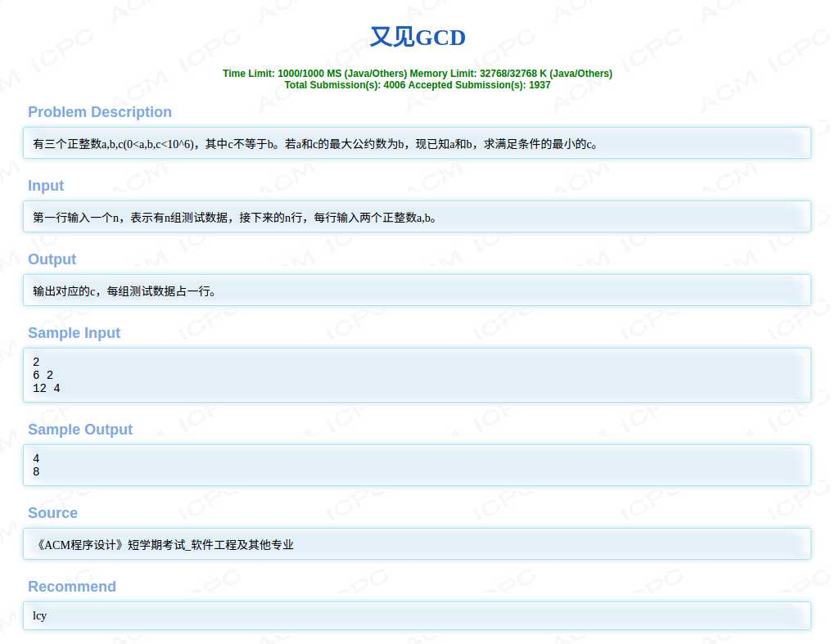840x644 pixels.
Task: Click the Sample Output heading
Action: [79, 430]
